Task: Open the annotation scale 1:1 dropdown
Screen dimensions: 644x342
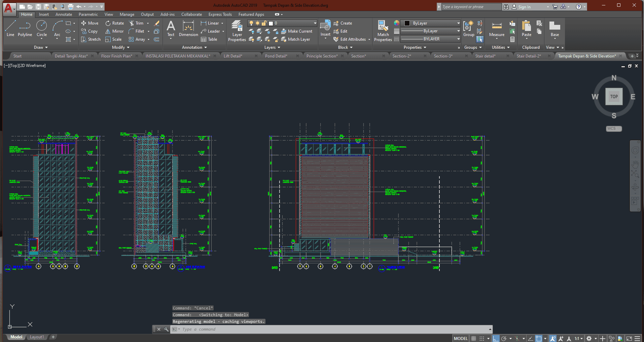Action: click(x=578, y=338)
